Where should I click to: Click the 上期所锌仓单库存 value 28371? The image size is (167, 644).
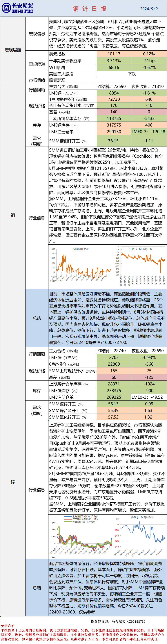coord(114,384)
